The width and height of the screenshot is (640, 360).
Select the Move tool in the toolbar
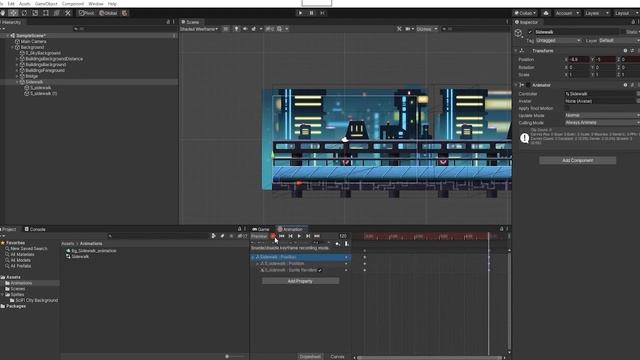(x=13, y=13)
